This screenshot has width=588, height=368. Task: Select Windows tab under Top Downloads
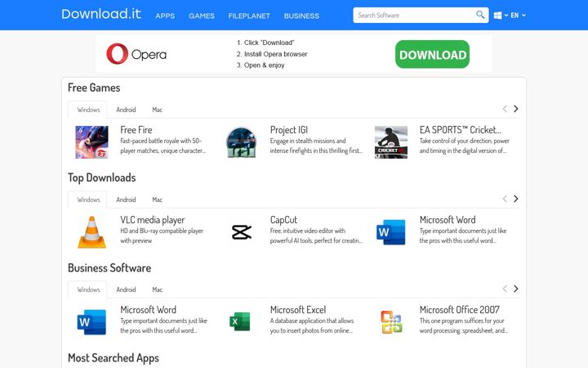coord(88,200)
